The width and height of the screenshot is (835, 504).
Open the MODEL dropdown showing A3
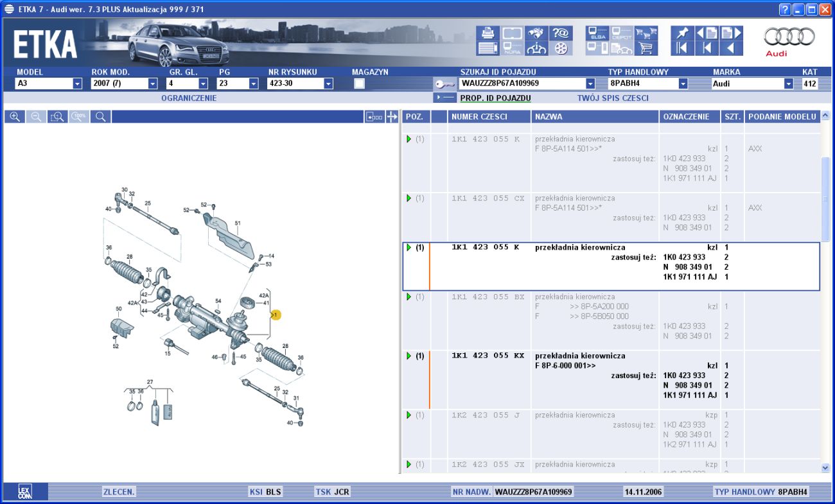(x=77, y=83)
